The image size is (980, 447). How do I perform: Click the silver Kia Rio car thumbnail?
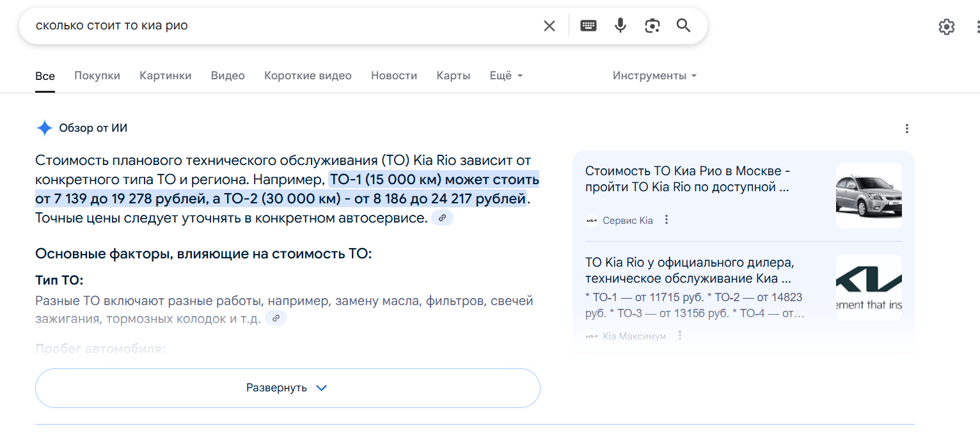pyautogui.click(x=869, y=196)
